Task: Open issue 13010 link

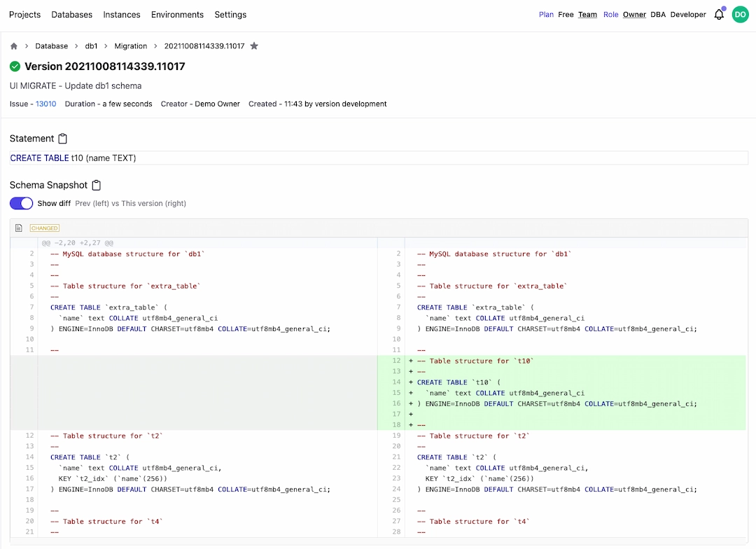Action: pyautogui.click(x=45, y=104)
